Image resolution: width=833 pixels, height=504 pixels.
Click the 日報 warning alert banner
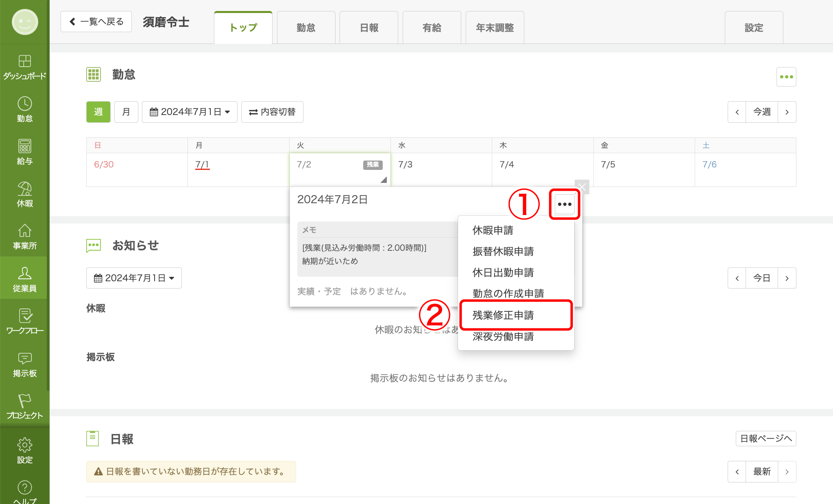(191, 471)
